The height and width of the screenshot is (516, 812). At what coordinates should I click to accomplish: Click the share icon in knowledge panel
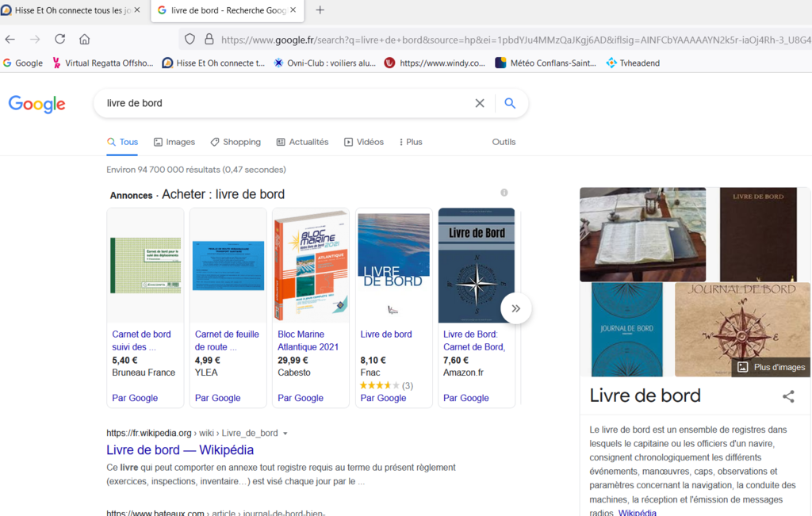788,396
